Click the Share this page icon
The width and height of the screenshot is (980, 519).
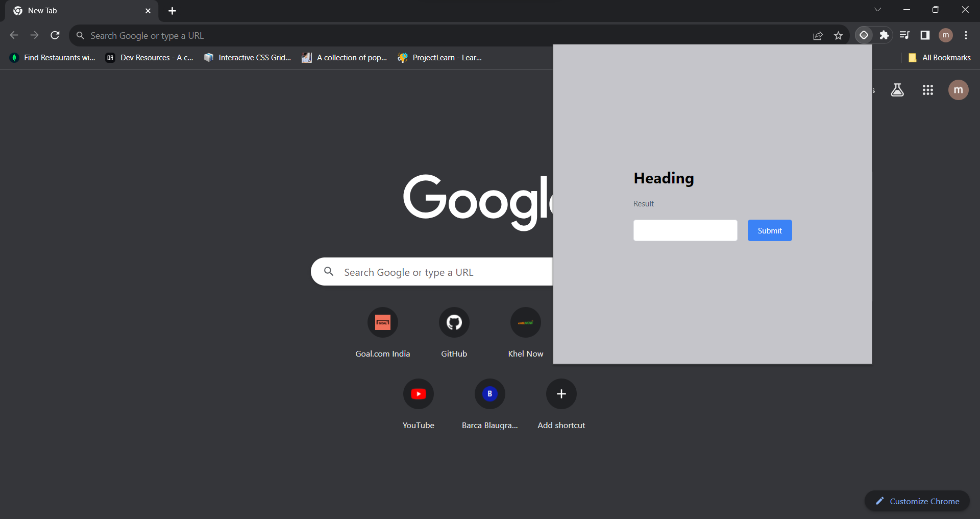pos(818,35)
